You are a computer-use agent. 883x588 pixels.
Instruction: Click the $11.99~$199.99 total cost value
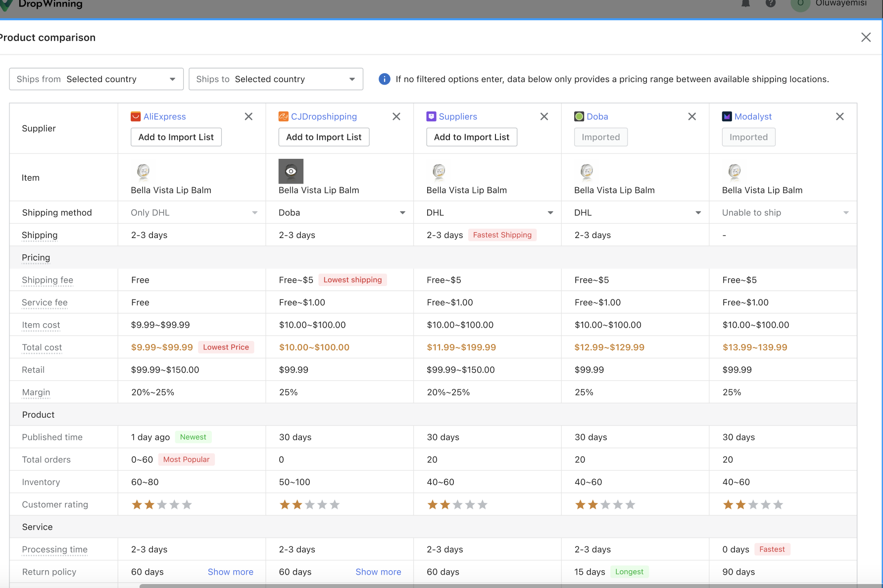[x=461, y=347]
